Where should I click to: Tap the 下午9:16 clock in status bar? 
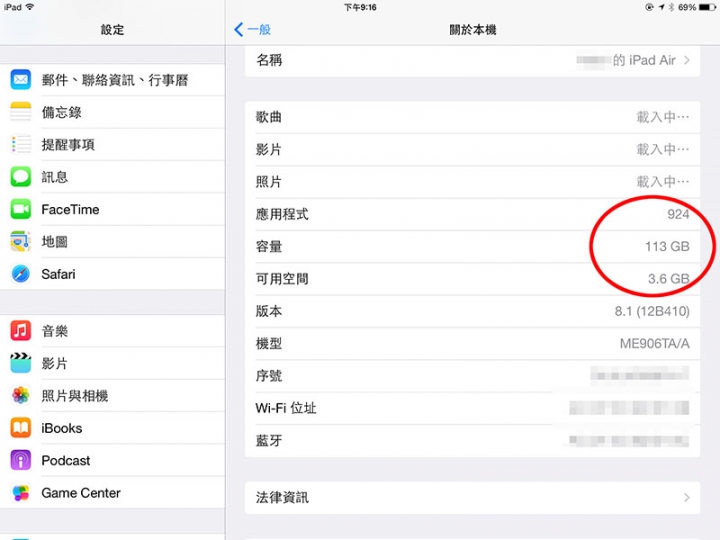(360, 7)
